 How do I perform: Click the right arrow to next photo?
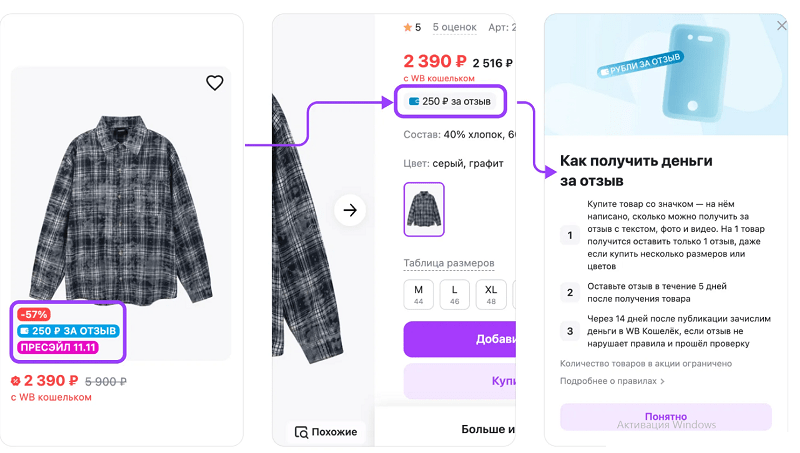(350, 210)
